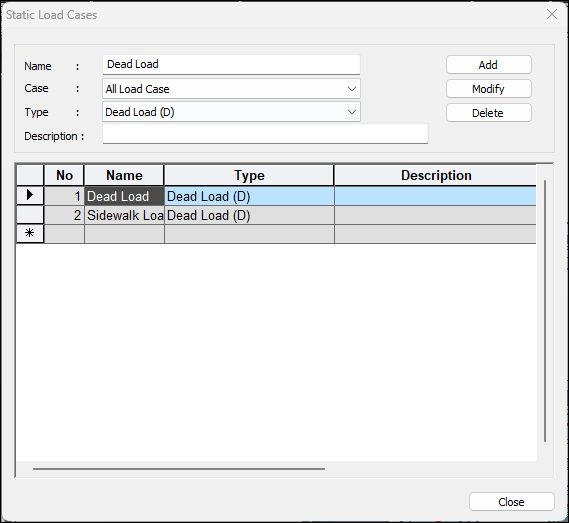569x523 pixels.
Task: Close the Static Load Cases dialog via Close button
Action: pos(511,502)
